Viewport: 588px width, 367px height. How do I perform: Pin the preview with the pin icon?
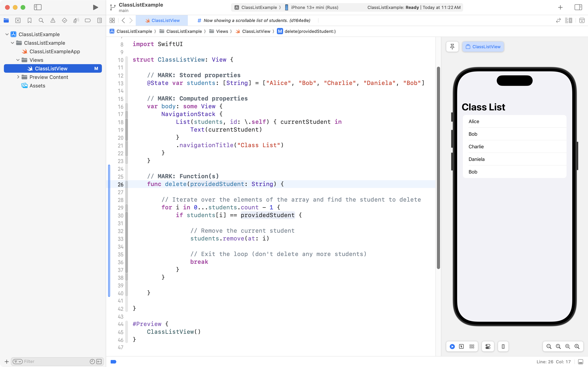tap(452, 47)
